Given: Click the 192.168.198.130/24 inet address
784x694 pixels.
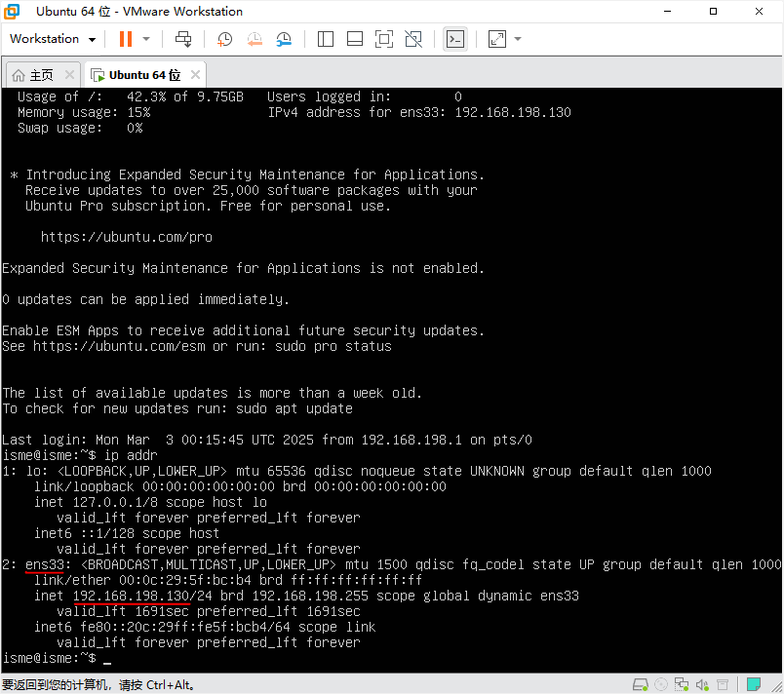Looking at the screenshot, I should [x=142, y=596].
